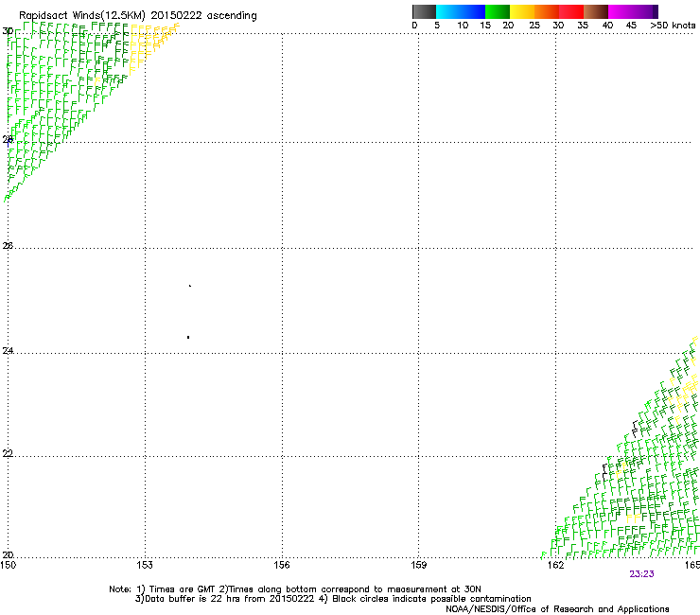Click latitude label '20' on left axis

pos(8,555)
